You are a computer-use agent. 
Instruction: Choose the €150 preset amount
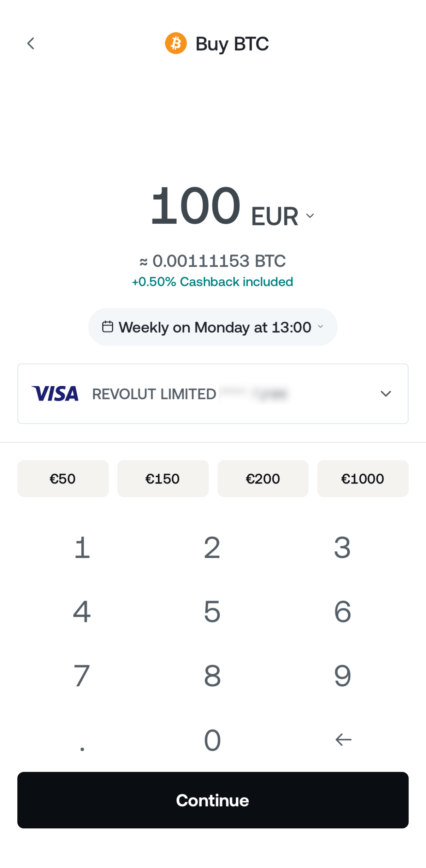pyautogui.click(x=163, y=479)
